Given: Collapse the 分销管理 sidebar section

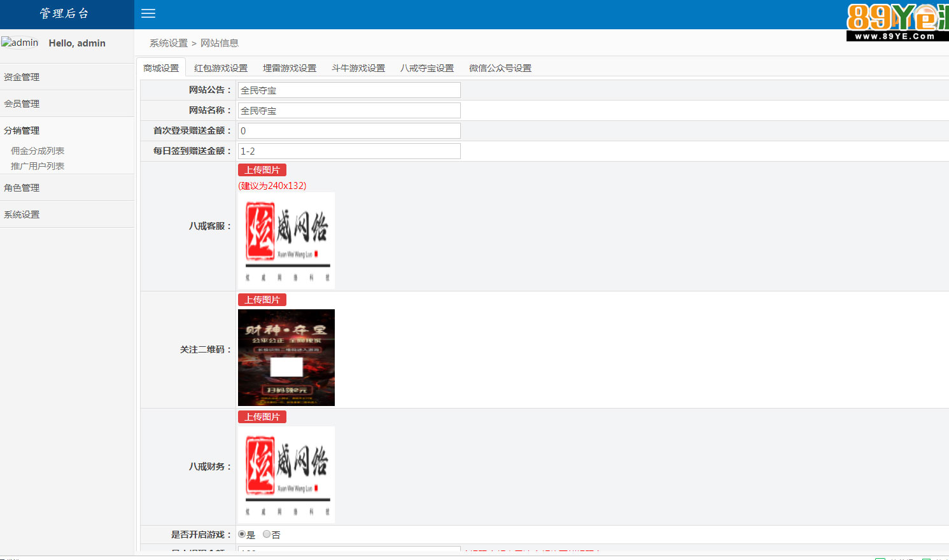Looking at the screenshot, I should 67,130.
